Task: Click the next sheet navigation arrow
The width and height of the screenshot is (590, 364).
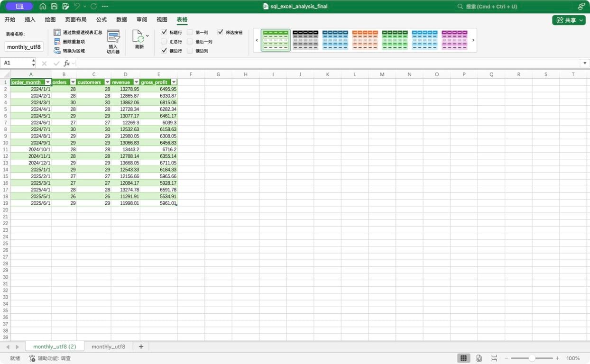Action: tap(18, 347)
